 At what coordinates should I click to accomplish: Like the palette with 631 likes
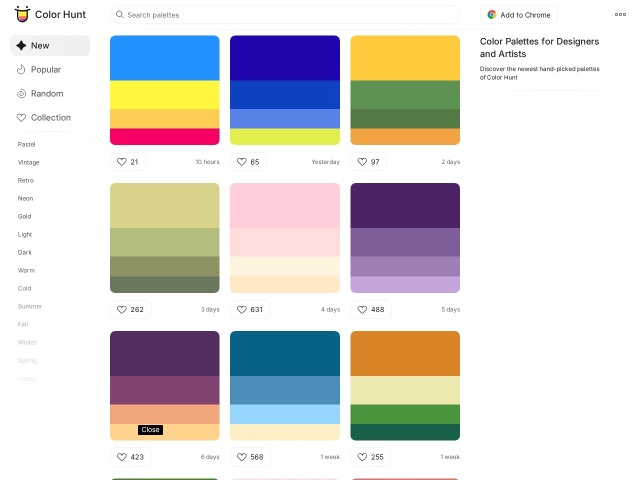pos(250,309)
